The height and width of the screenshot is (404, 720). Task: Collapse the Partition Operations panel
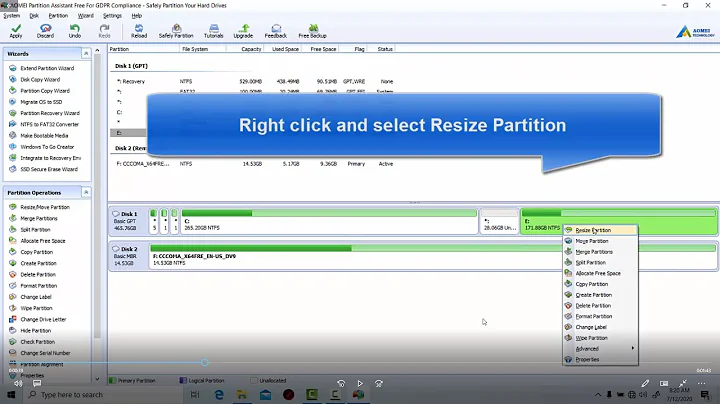86,192
